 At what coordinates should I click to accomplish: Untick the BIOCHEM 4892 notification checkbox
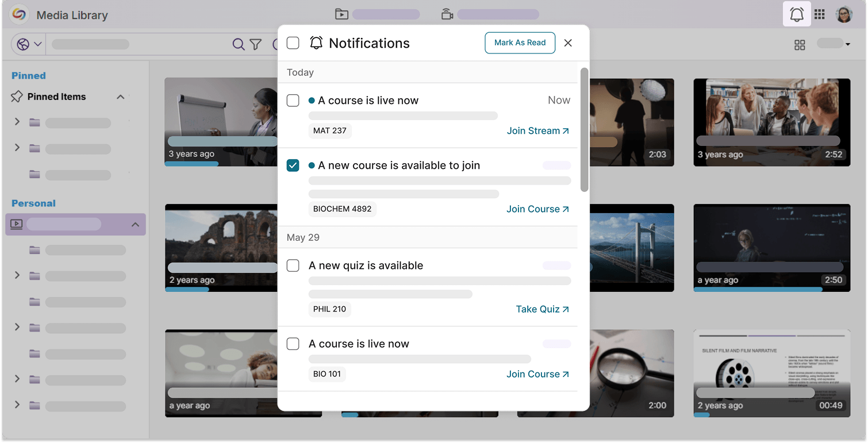point(293,165)
